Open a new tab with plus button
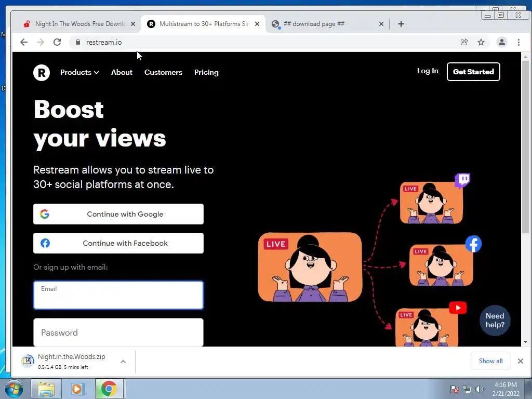 [x=401, y=24]
